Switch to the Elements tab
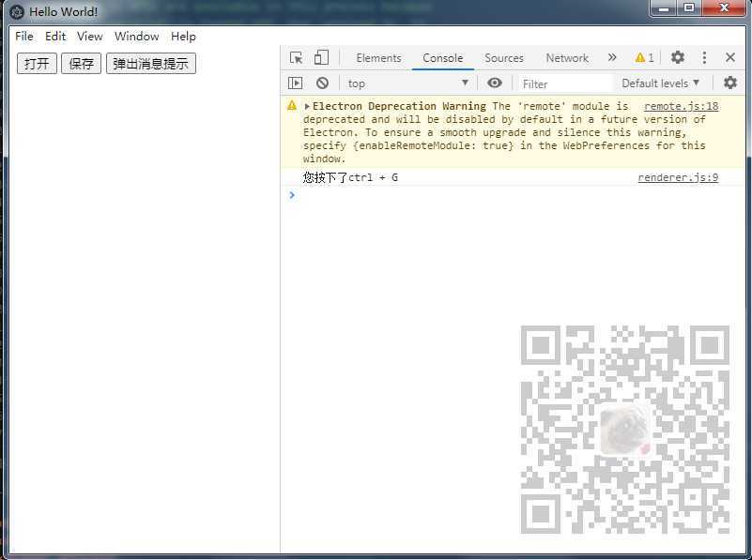 pos(378,58)
